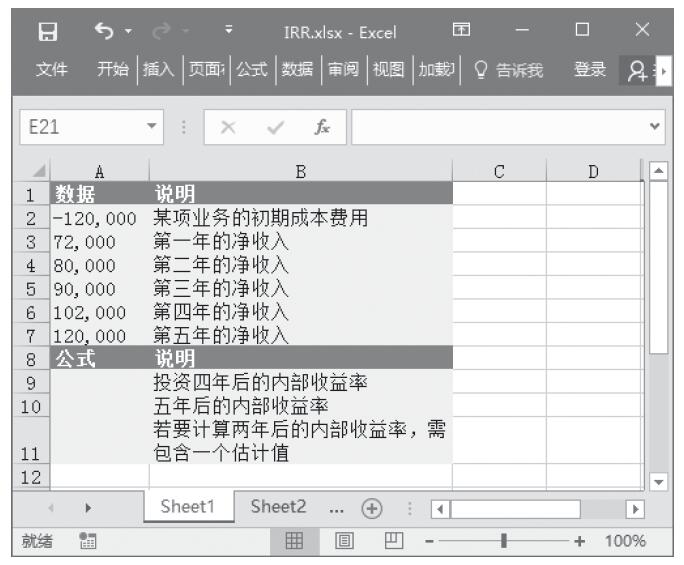
Task: Click the zoom slider handle
Action: click(x=503, y=541)
